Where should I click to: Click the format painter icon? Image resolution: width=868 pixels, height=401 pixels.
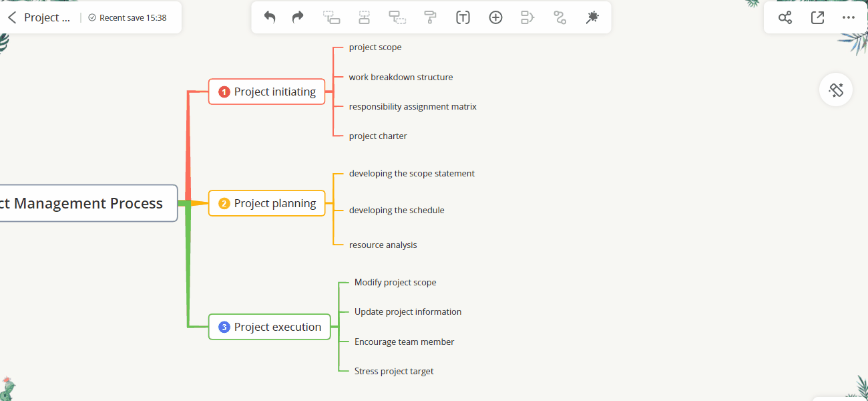click(x=431, y=17)
